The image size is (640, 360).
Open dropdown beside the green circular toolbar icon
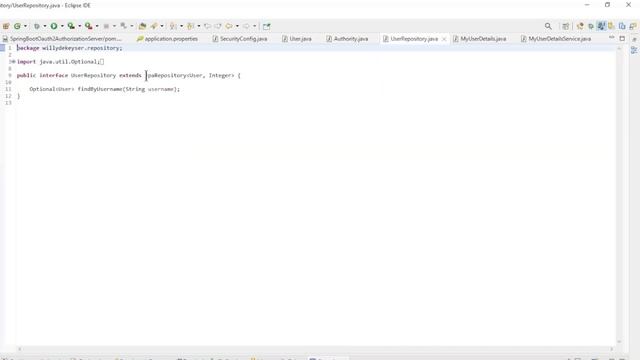tap(25, 26)
